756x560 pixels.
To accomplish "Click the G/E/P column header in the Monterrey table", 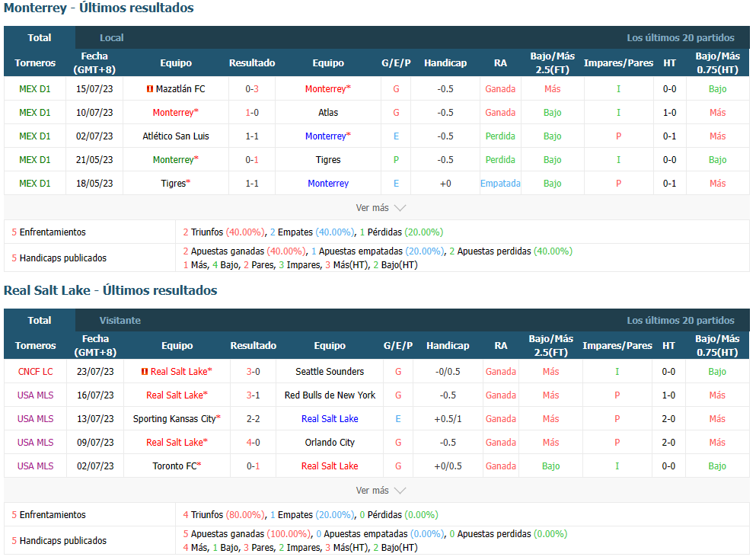I will coord(396,62).
